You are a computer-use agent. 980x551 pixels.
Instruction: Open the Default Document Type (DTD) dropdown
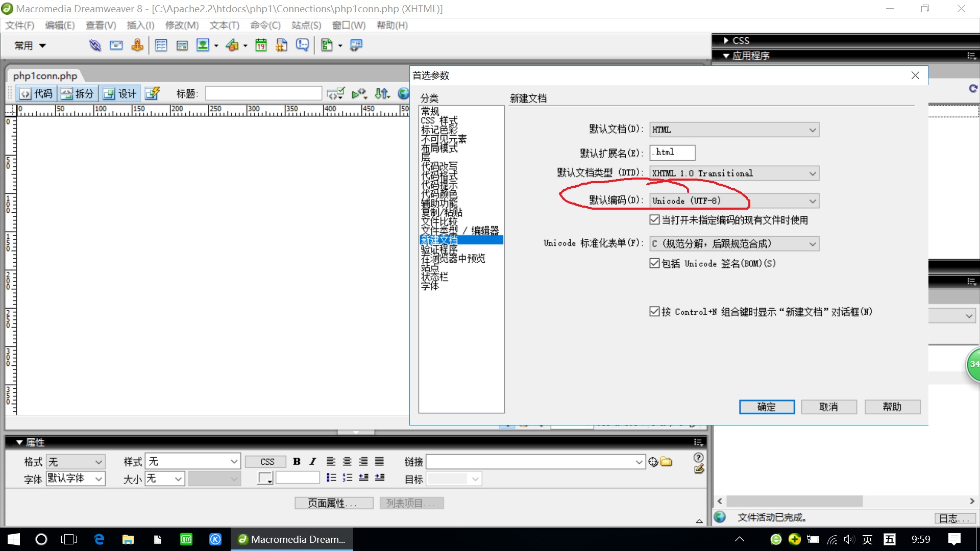pyautogui.click(x=734, y=173)
